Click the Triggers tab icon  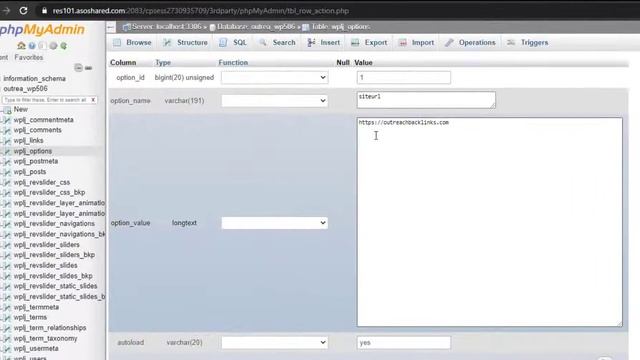(511, 42)
